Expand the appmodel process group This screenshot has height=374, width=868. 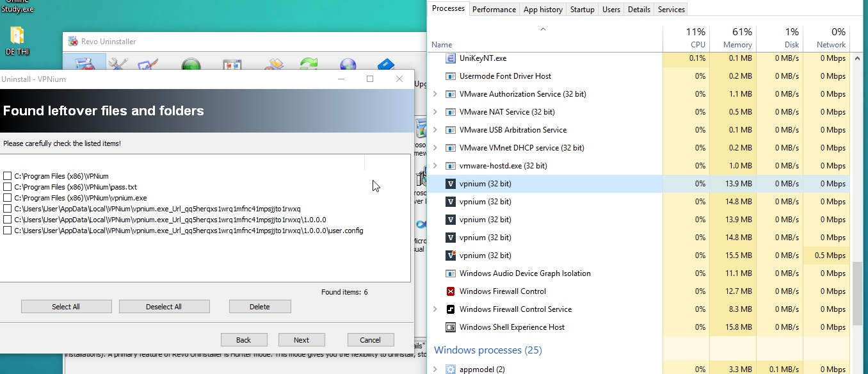tap(435, 370)
